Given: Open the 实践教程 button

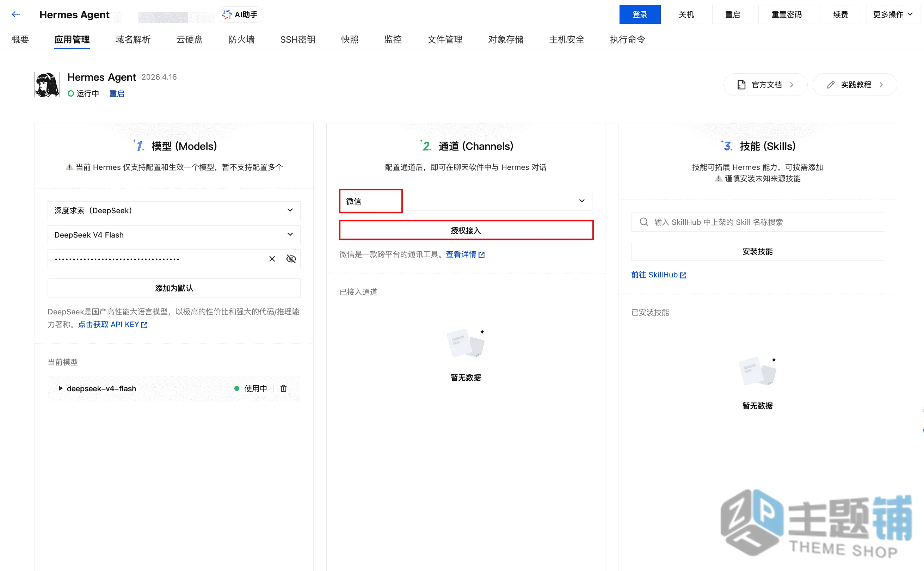Looking at the screenshot, I should pos(855,85).
